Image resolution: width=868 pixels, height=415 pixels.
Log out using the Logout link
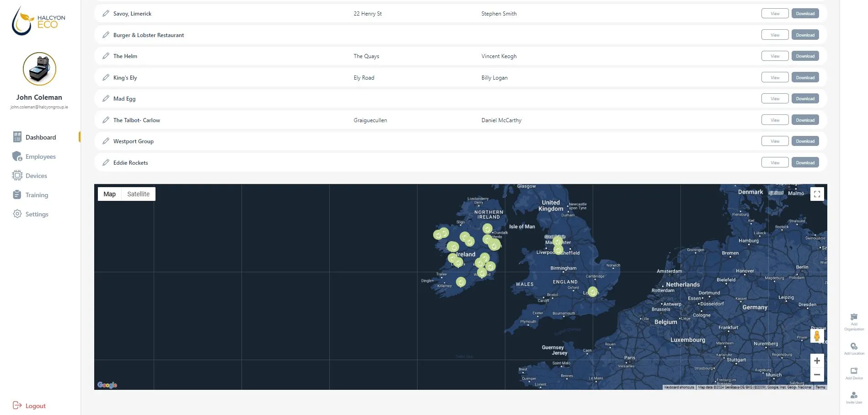pyautogui.click(x=35, y=406)
